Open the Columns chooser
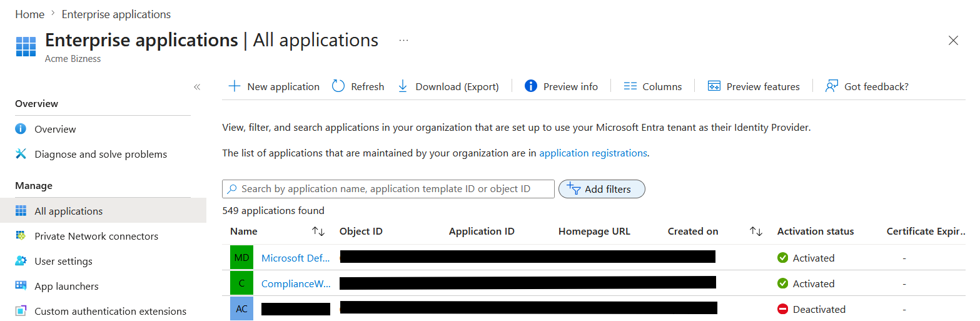The height and width of the screenshot is (321, 980). 662,86
